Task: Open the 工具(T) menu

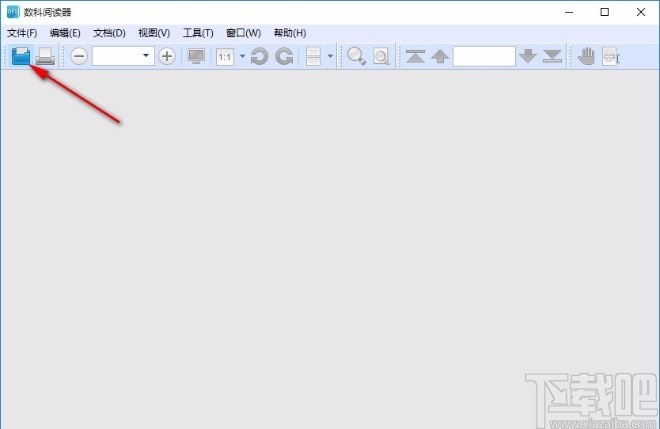Action: click(198, 33)
